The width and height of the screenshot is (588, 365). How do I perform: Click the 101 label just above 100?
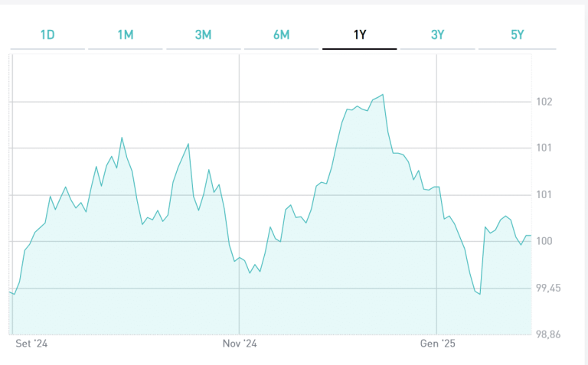pyautogui.click(x=544, y=195)
